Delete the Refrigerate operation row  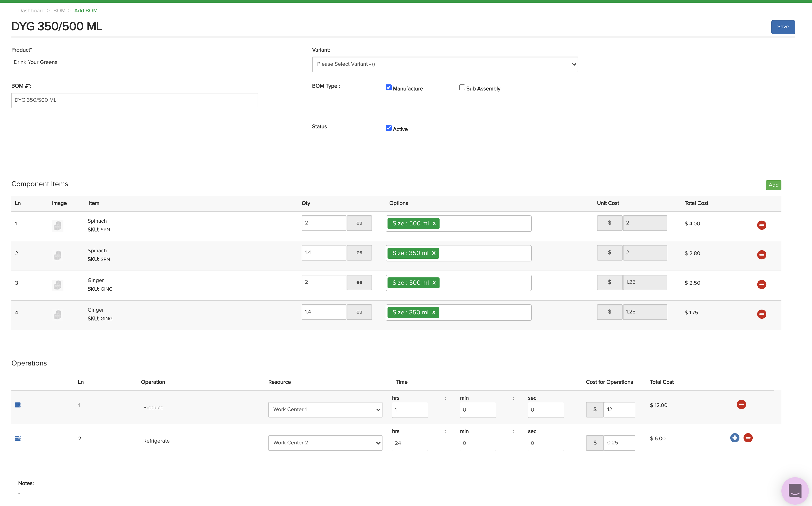point(748,438)
